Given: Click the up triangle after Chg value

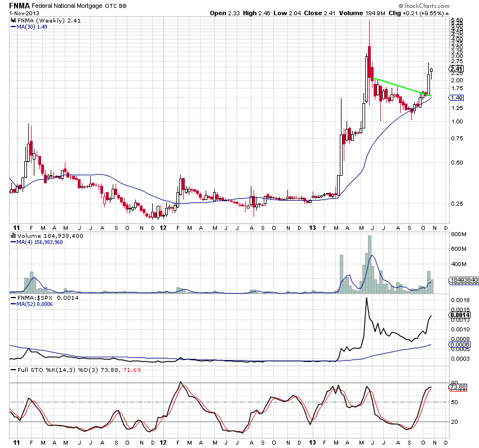Looking at the screenshot, I should 447,14.
